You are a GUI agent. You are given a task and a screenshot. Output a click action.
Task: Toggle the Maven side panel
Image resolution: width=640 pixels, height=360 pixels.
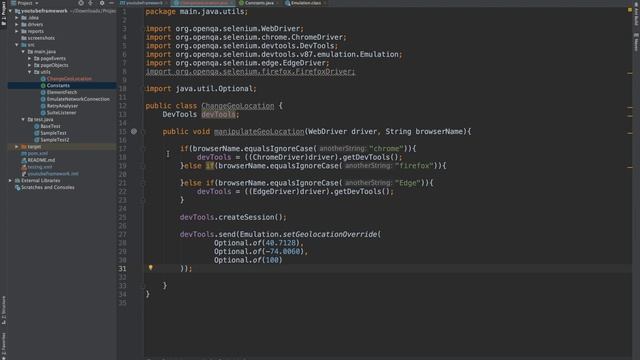pyautogui.click(x=636, y=42)
